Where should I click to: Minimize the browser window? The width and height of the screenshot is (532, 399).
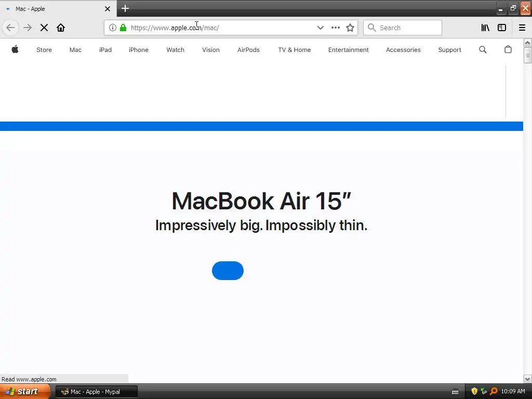pyautogui.click(x=501, y=8)
